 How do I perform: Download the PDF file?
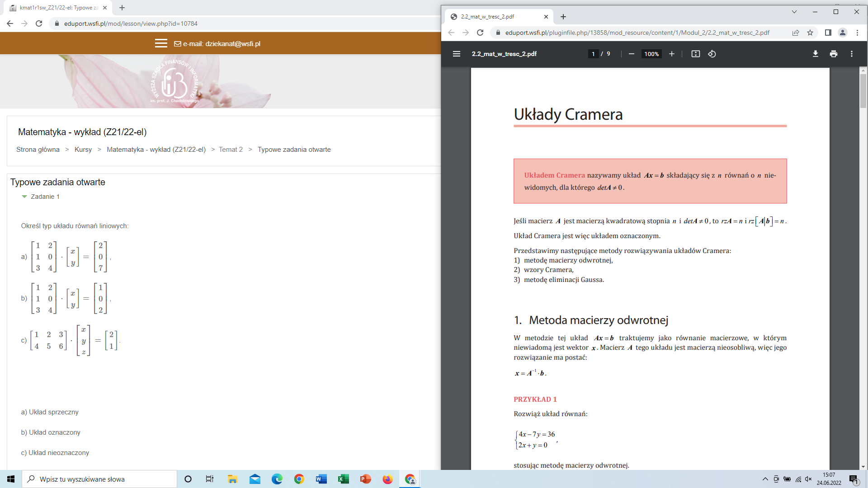pos(815,54)
